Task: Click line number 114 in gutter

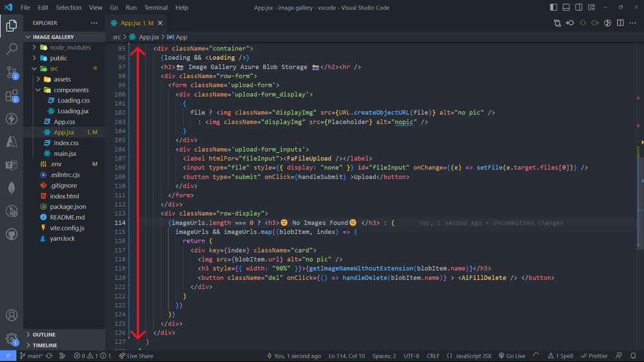Action: [120, 223]
